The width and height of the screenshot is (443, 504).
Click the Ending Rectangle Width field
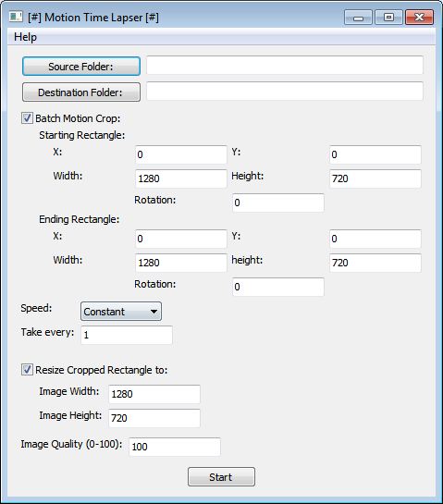tap(181, 263)
